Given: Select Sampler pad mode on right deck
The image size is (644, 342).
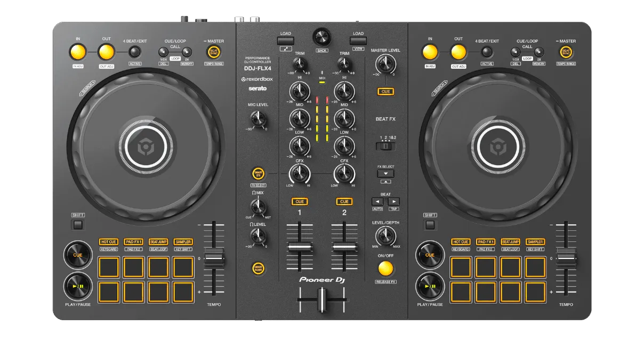Looking at the screenshot, I should pos(535,242).
